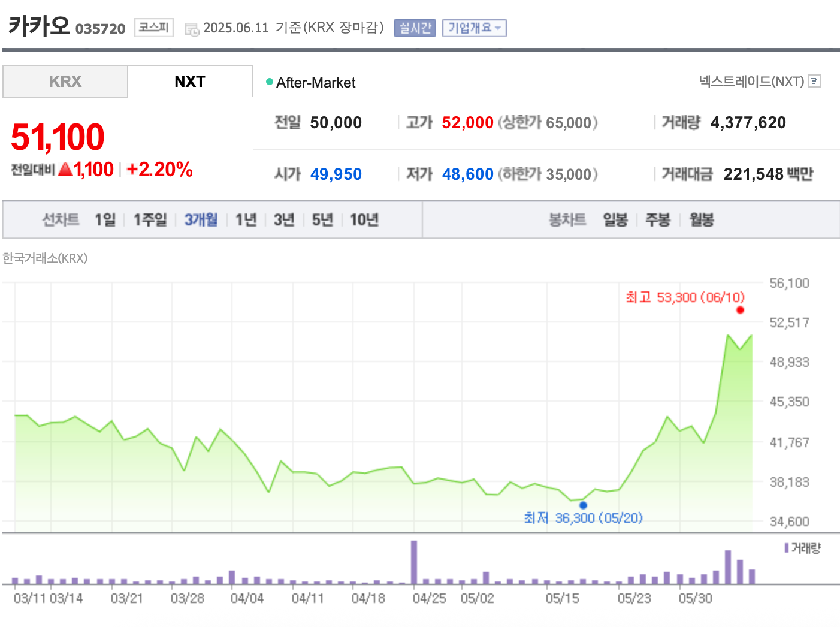Toggle the 실시간 real-time button
This screenshot has width=840, height=627.
(x=415, y=28)
